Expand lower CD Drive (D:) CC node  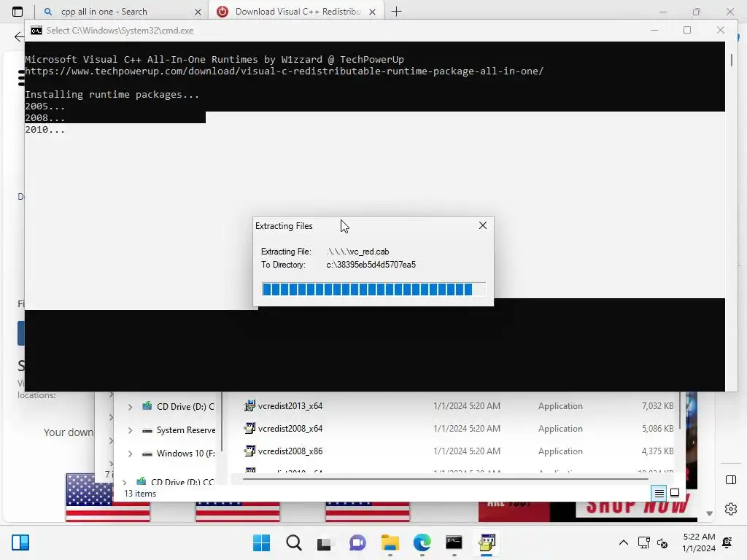click(124, 481)
